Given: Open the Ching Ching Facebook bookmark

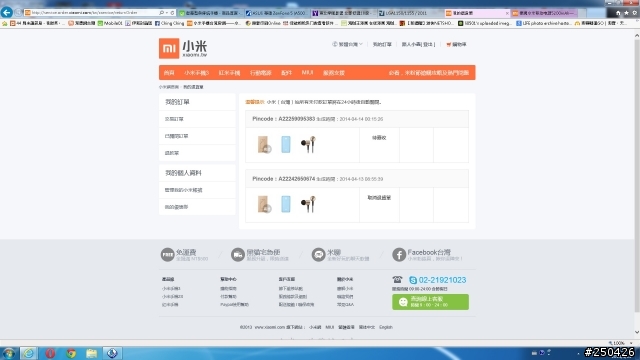Looking at the screenshot, I should [169, 23].
